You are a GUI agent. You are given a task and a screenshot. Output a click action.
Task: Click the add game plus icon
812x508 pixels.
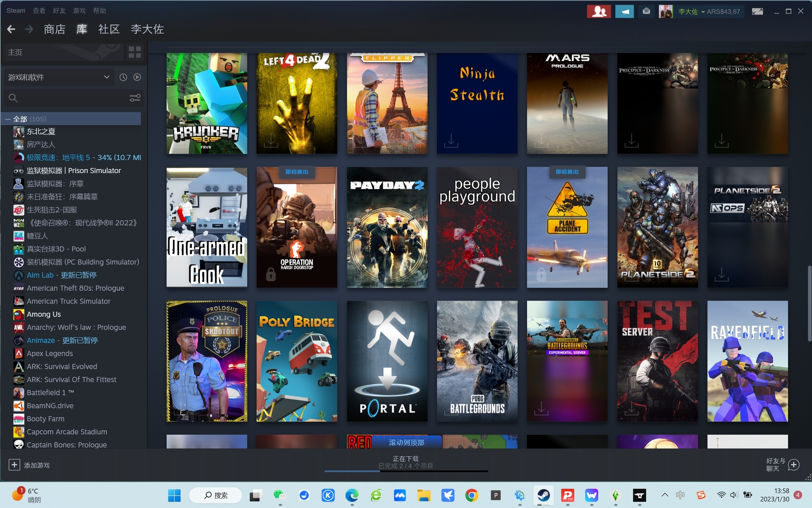click(x=14, y=465)
